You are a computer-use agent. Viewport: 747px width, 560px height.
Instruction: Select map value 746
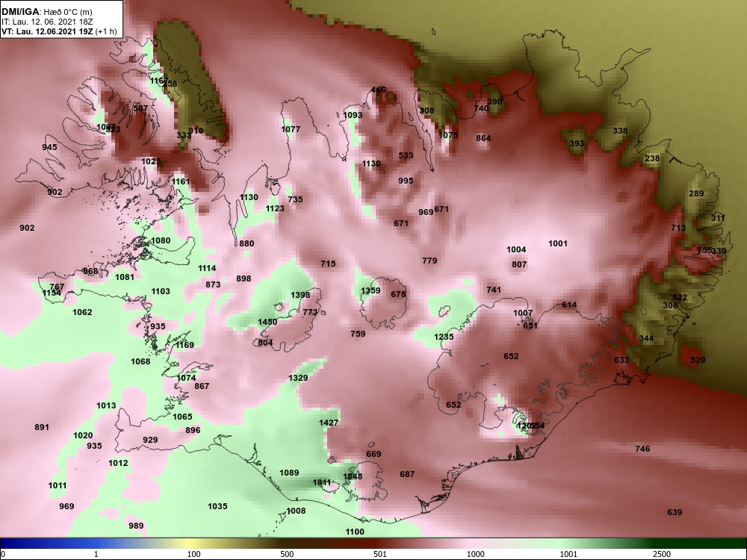(642, 449)
